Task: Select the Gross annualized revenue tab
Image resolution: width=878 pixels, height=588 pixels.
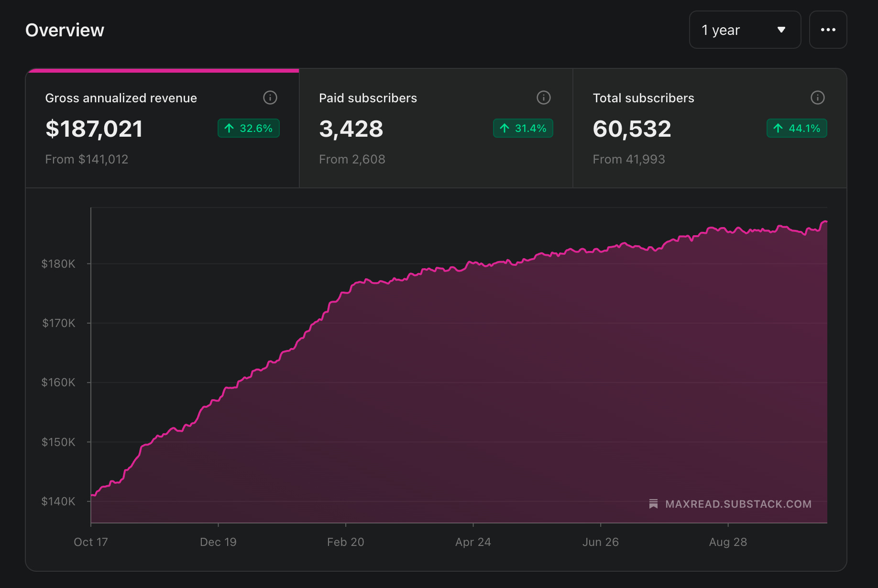Action: point(163,128)
